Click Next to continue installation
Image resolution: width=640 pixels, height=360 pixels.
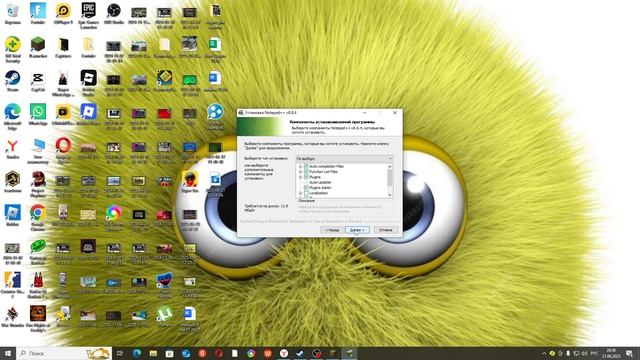(x=357, y=230)
